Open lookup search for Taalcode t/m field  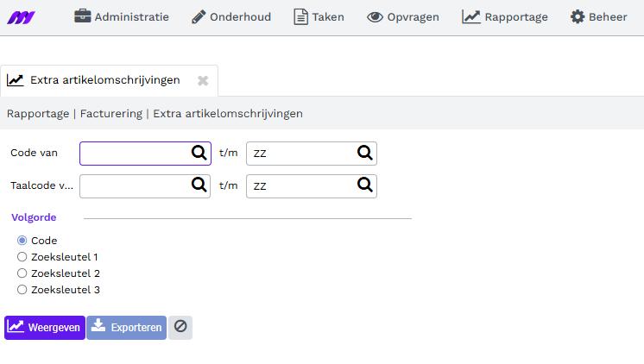tap(364, 185)
